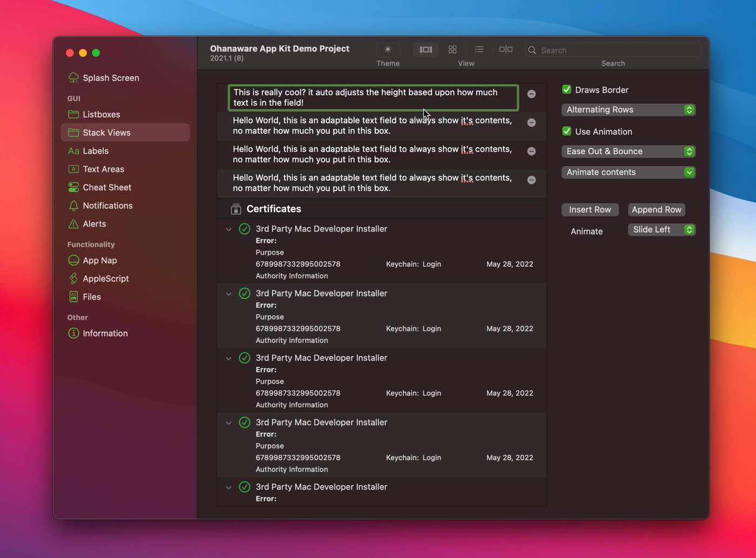Collapse the first certificate entry chevron
This screenshot has height=558, width=756.
pos(229,229)
